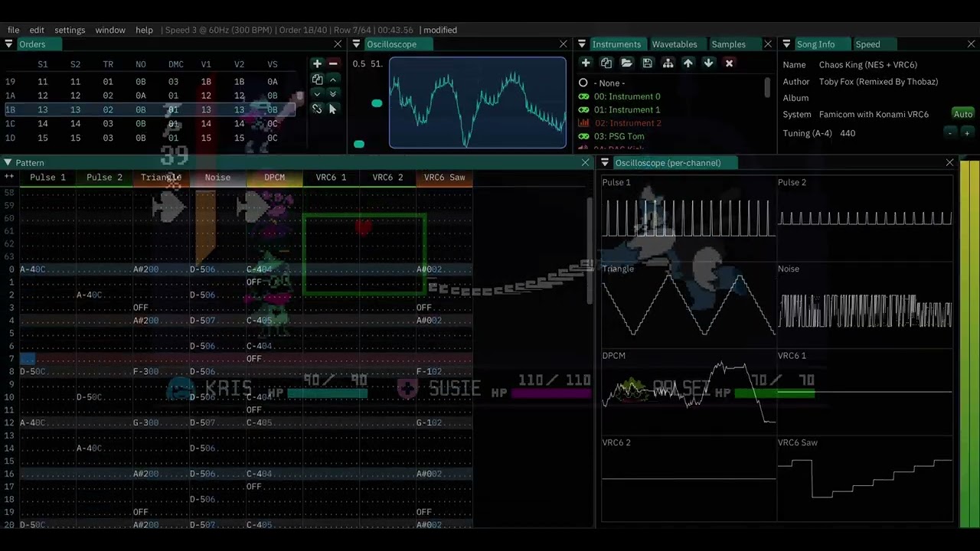Toggle mute on the Pulse 2 channel header

[x=104, y=178]
